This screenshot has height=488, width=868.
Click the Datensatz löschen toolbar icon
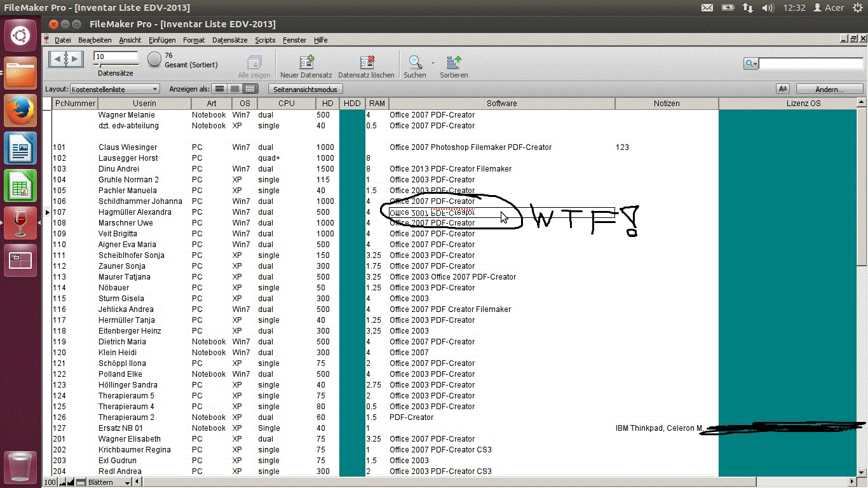(x=367, y=62)
